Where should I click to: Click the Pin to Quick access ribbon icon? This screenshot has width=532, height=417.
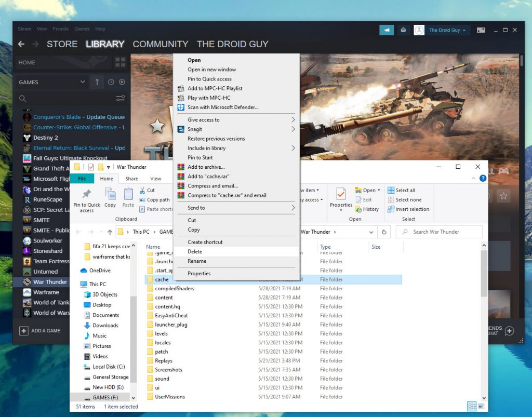[x=87, y=200]
